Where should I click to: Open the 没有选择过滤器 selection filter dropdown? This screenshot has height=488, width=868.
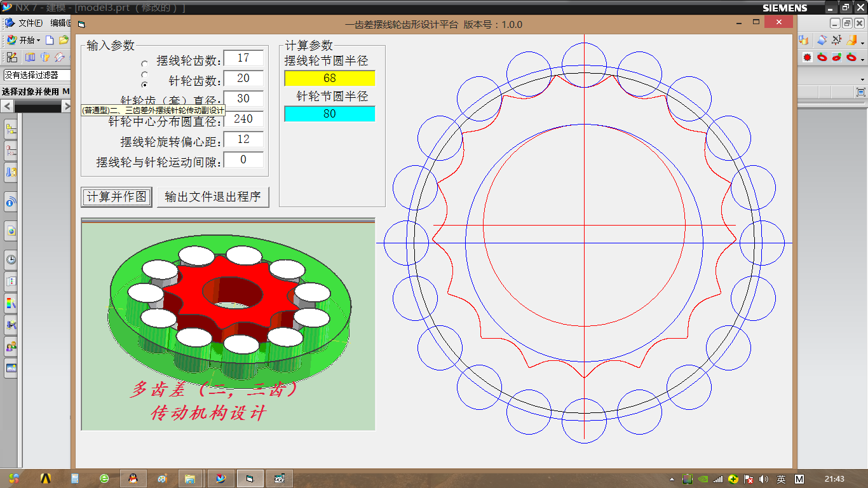pos(37,75)
